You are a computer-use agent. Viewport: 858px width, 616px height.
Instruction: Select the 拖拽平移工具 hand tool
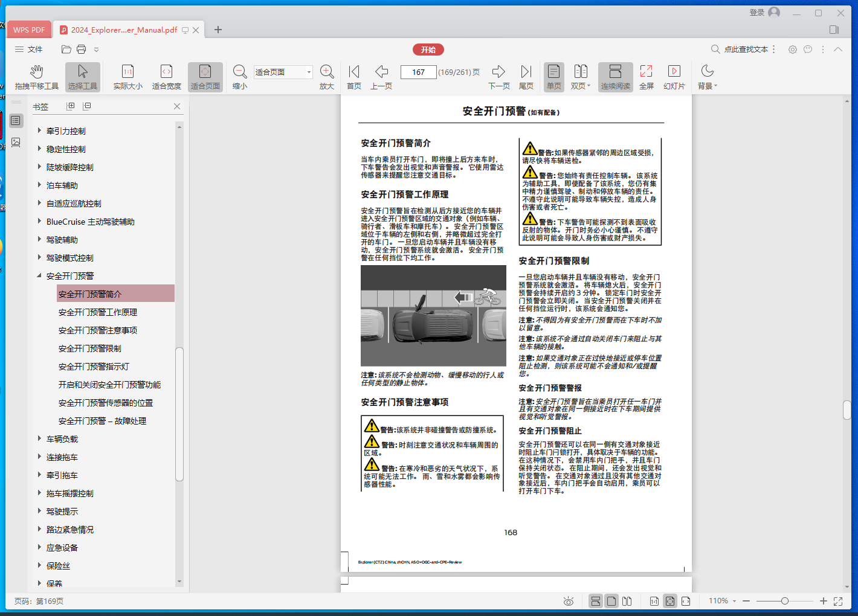[x=36, y=77]
